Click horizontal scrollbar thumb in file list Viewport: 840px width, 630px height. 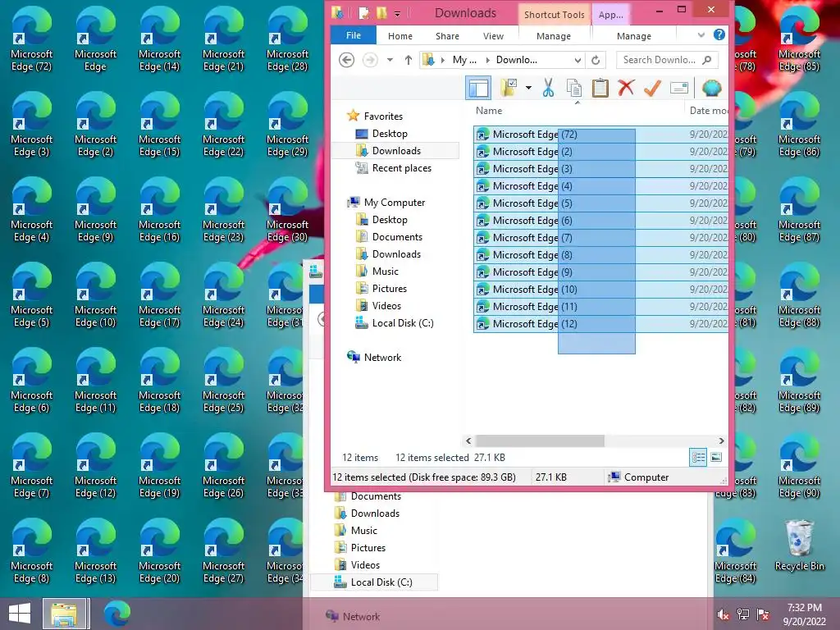coord(540,441)
